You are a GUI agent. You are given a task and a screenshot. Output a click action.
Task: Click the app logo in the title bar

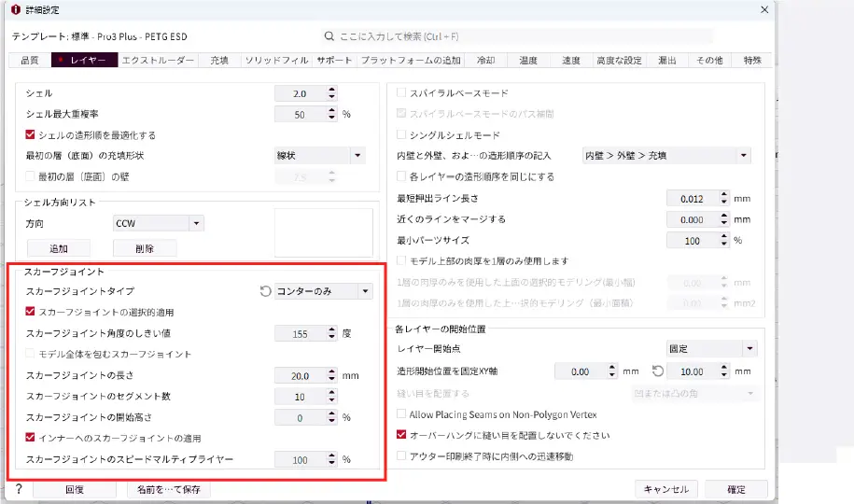point(14,9)
